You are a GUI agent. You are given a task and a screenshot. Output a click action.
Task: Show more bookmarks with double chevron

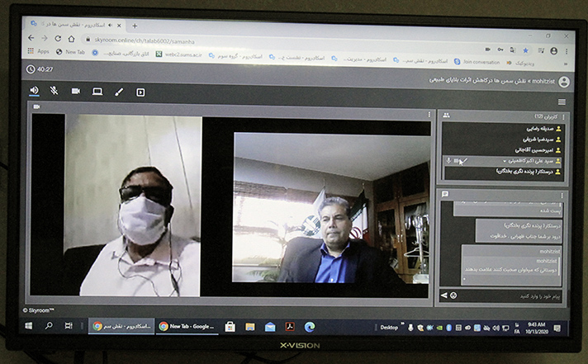point(566,64)
